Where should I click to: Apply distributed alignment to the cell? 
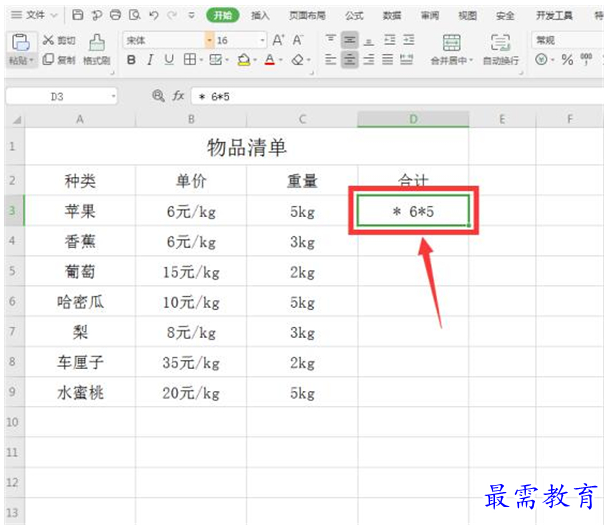[x=407, y=60]
